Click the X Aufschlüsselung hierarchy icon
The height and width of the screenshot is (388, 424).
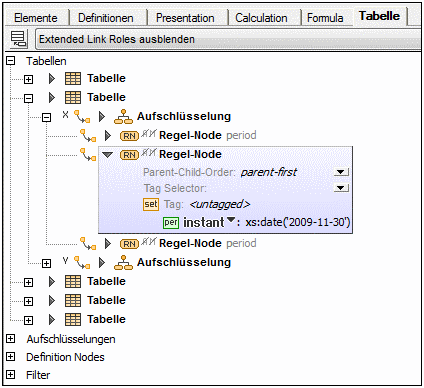click(123, 116)
